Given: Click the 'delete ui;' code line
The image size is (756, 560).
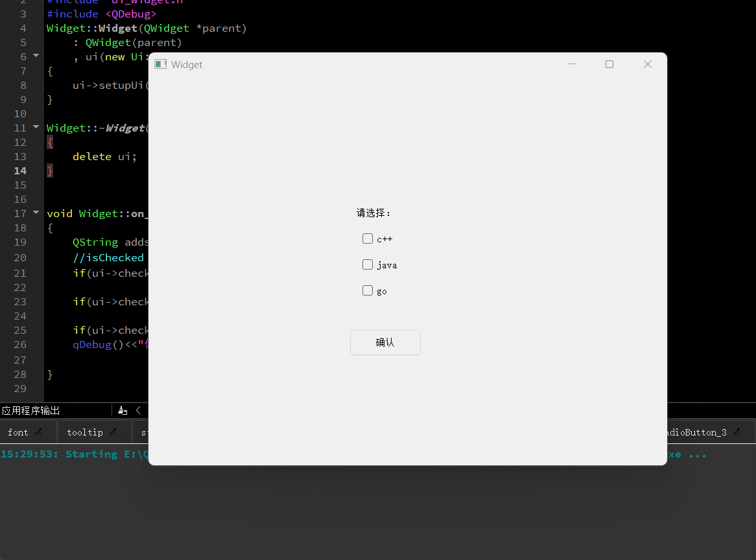Looking at the screenshot, I should [104, 157].
